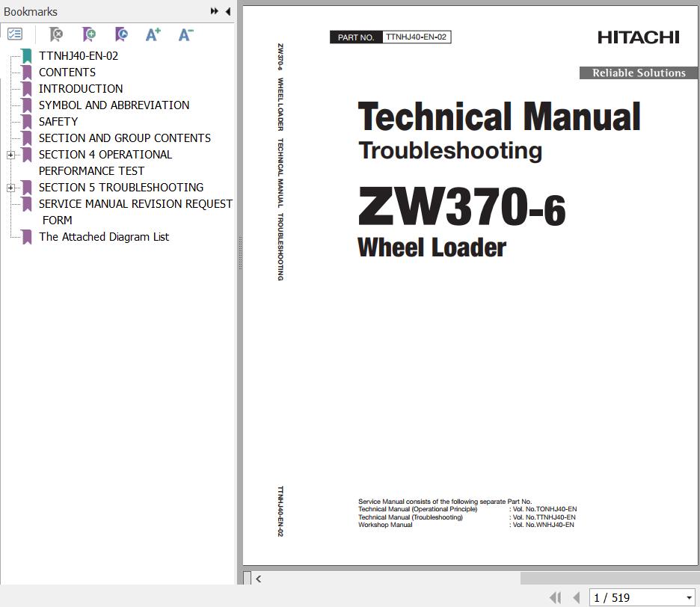This screenshot has width=700, height=607.
Task: Click the Reliable Solutions banner
Action: coord(639,73)
